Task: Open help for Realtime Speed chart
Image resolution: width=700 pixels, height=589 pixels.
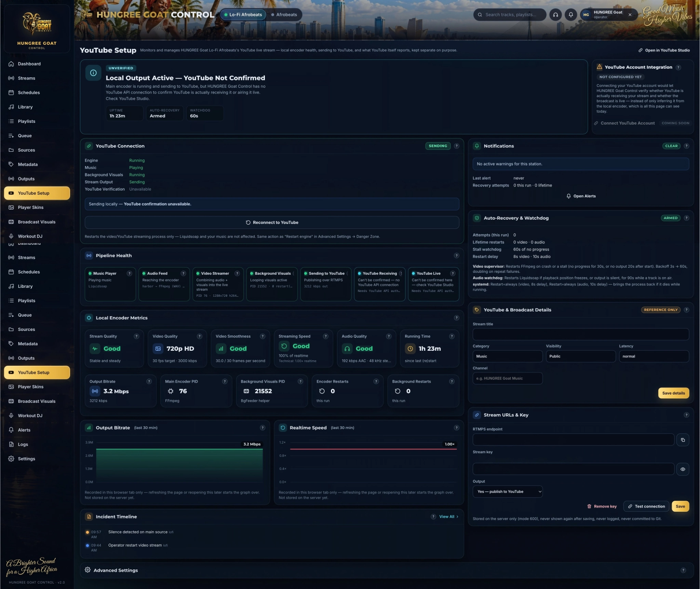Action: tap(456, 428)
